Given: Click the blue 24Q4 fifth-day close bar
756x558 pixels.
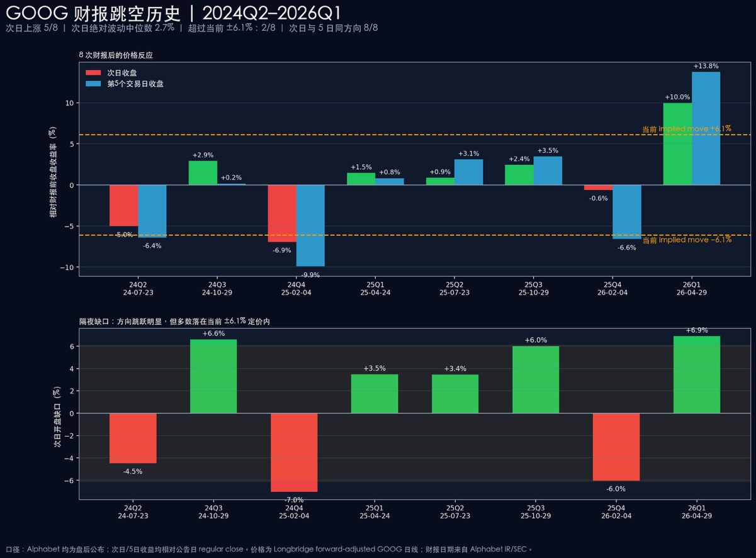Looking at the screenshot, I should [x=310, y=225].
